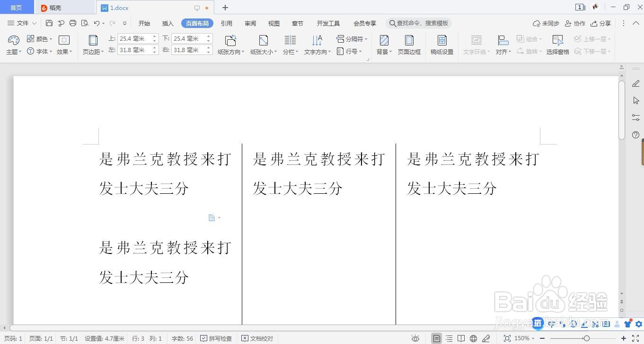Click the 纸张大小 paper size icon
This screenshot has width=644, height=344.
(x=263, y=40)
